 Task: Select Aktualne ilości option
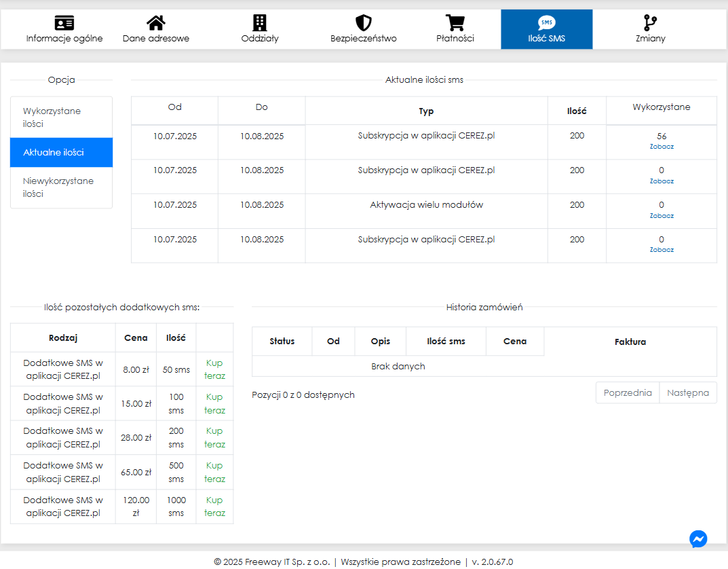[x=61, y=152]
